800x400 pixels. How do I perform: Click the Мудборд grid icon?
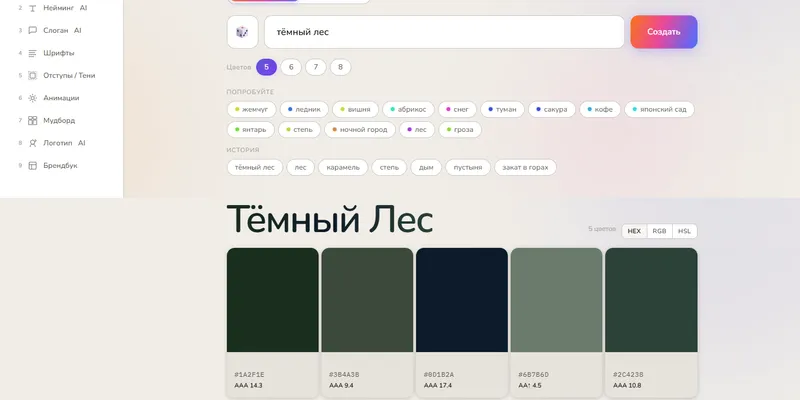coord(33,120)
